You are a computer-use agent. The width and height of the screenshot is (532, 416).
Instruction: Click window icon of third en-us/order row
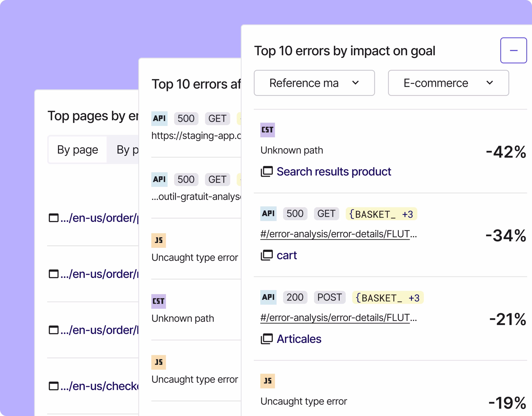coord(53,330)
